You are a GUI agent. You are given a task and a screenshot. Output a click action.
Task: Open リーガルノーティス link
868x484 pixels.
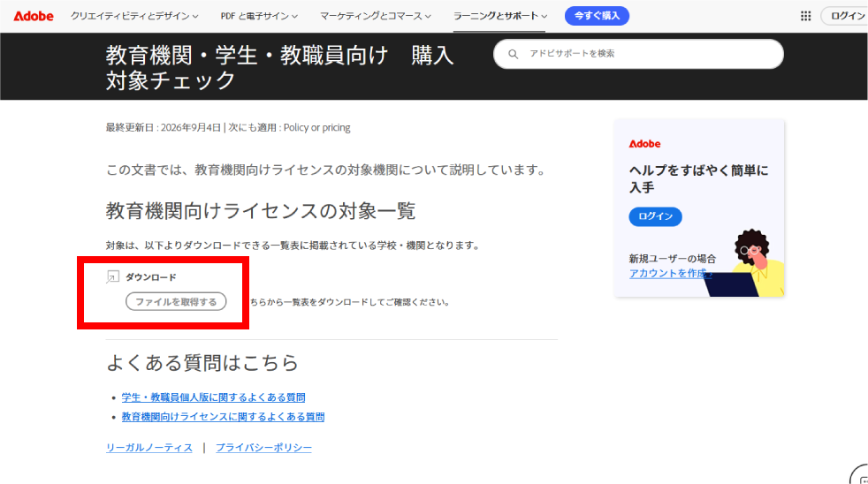pyautogui.click(x=149, y=448)
